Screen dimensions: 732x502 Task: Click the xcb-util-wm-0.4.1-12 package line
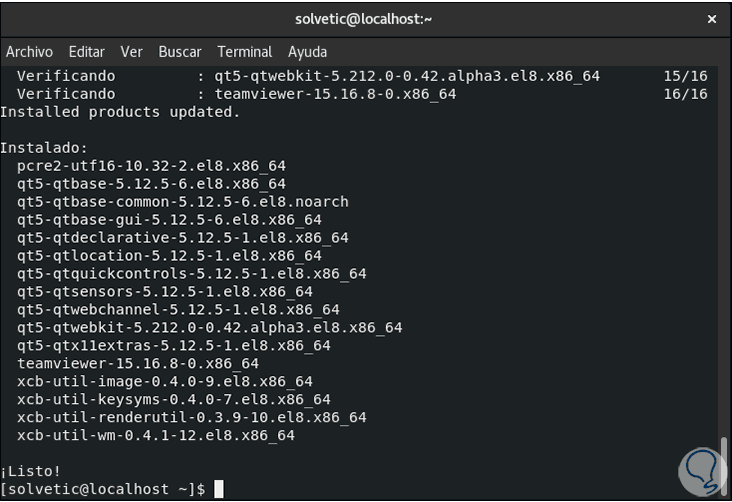click(x=156, y=435)
